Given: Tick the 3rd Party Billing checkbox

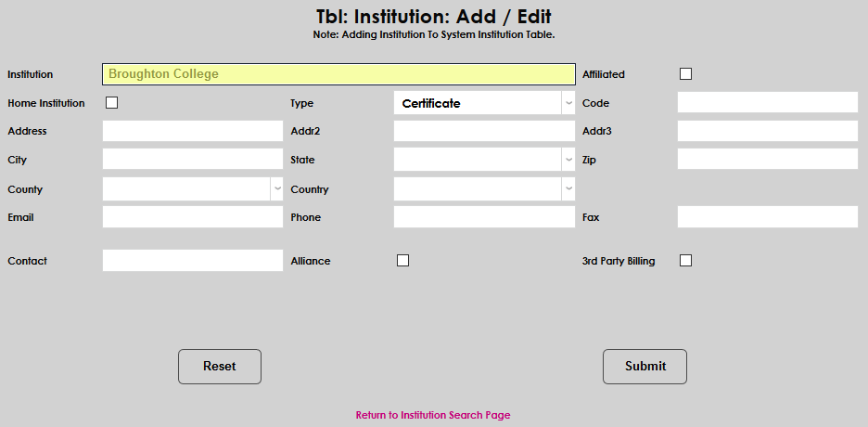Looking at the screenshot, I should [x=686, y=261].
